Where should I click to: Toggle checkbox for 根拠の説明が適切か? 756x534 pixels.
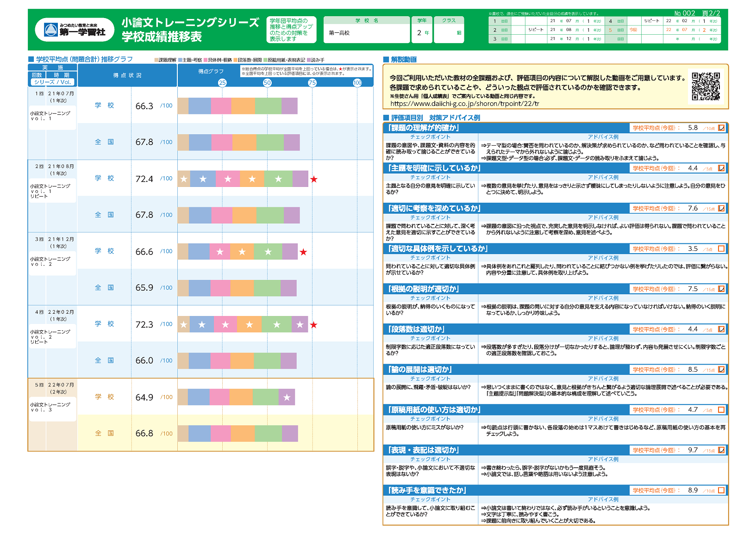[721, 289]
